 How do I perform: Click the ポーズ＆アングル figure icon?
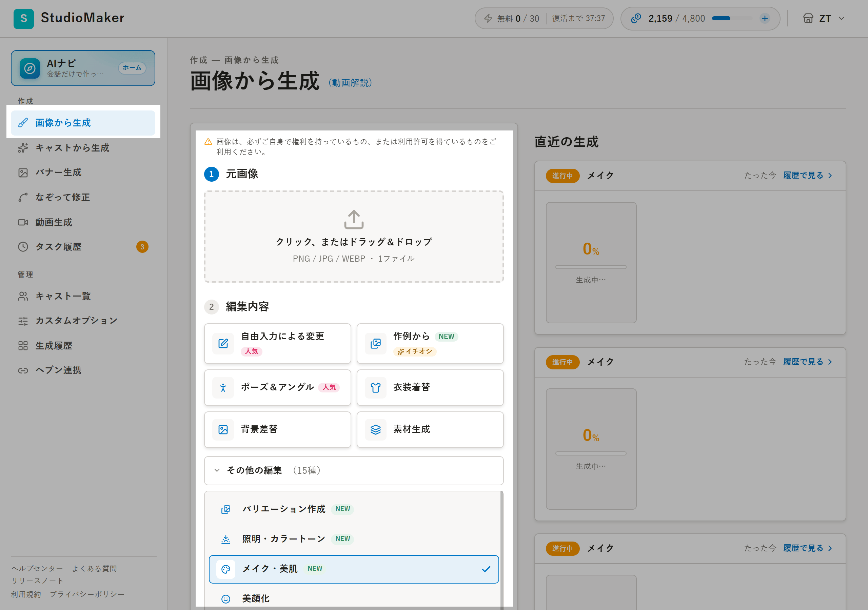(x=223, y=388)
